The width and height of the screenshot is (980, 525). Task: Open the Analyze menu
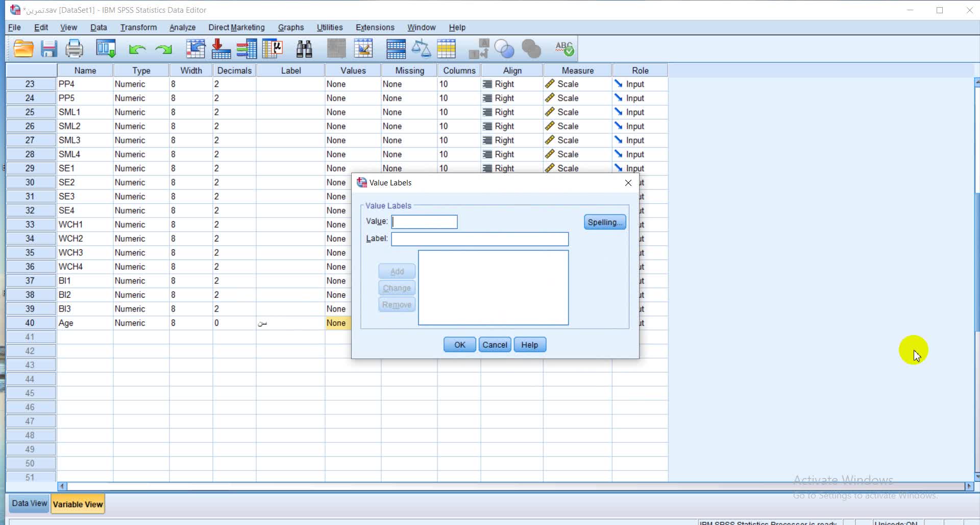tap(182, 28)
